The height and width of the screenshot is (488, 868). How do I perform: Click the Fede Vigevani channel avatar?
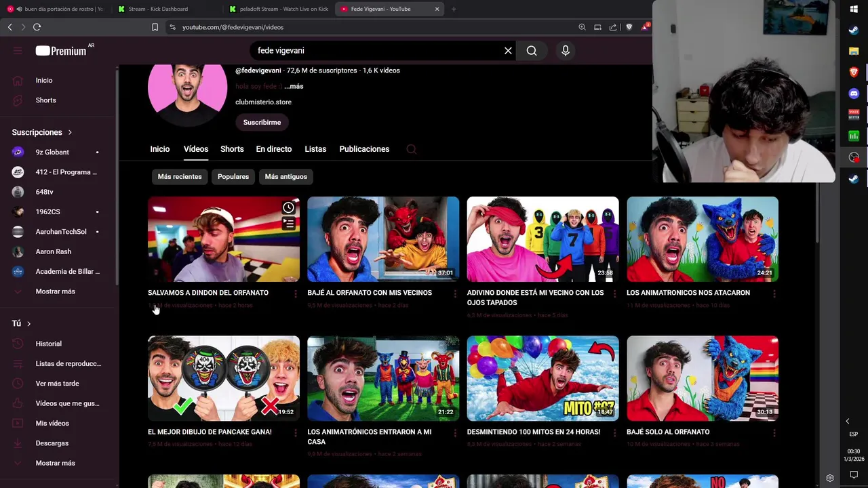pos(187,95)
